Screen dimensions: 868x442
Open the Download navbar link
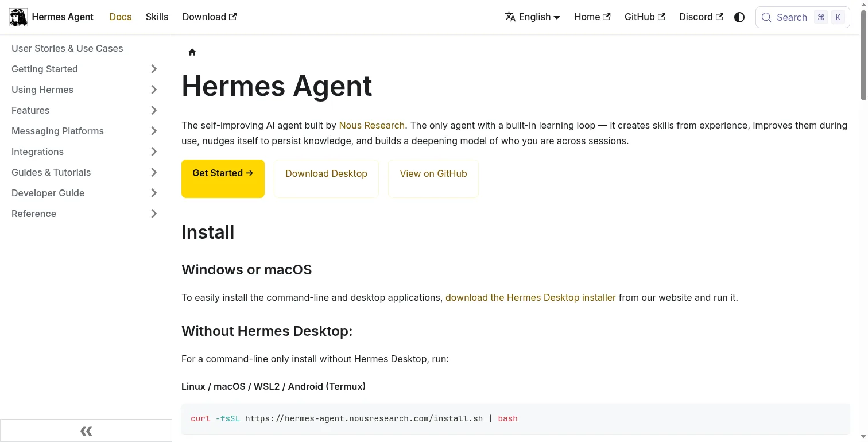210,17
